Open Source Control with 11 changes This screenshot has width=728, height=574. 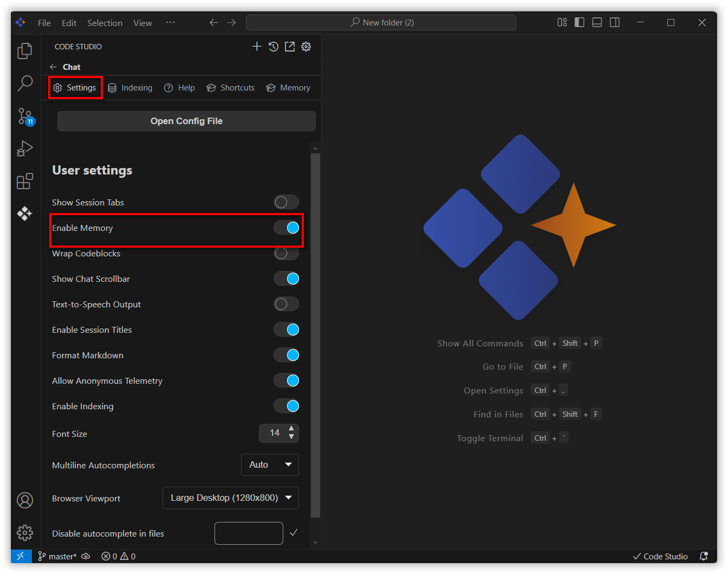[x=25, y=116]
